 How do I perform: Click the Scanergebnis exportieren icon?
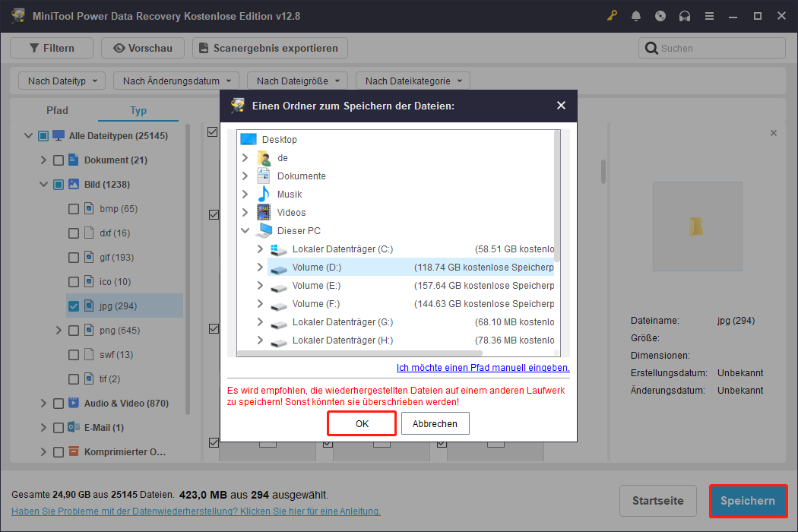tap(203, 47)
